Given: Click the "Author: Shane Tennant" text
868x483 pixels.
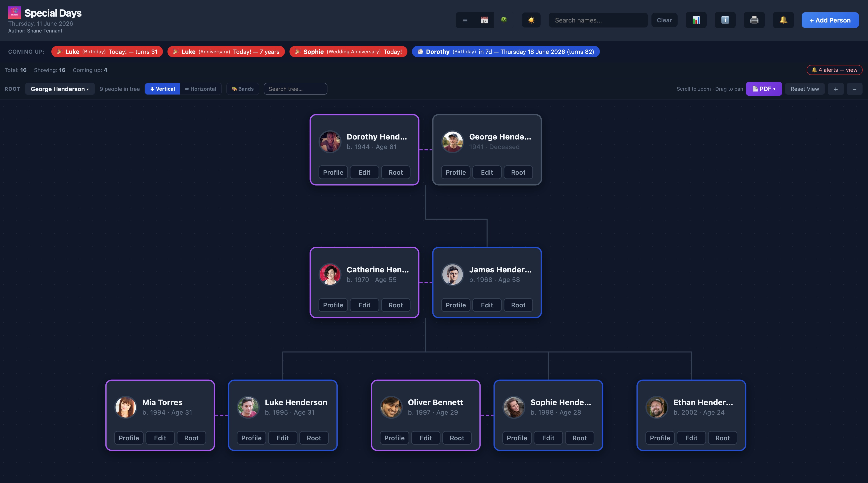Looking at the screenshot, I should 35,31.
